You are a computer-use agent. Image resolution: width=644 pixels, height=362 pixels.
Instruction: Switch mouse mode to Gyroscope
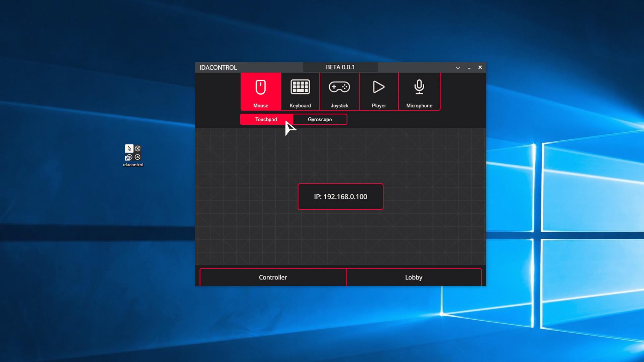(320, 119)
